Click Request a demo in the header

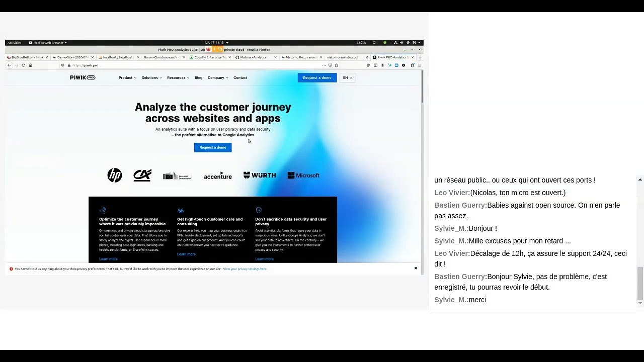[317, 77]
